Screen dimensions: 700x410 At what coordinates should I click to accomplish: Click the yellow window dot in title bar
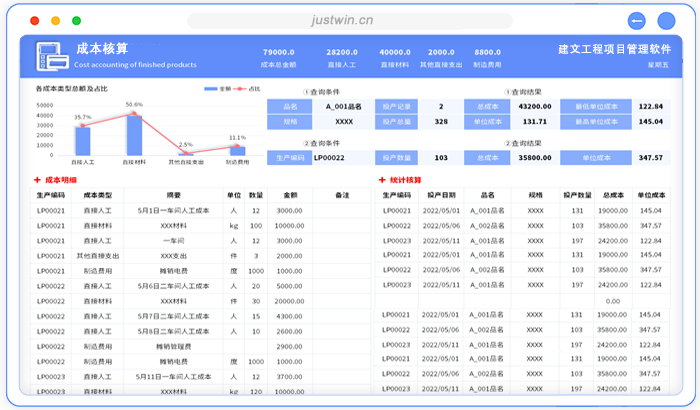(x=54, y=20)
